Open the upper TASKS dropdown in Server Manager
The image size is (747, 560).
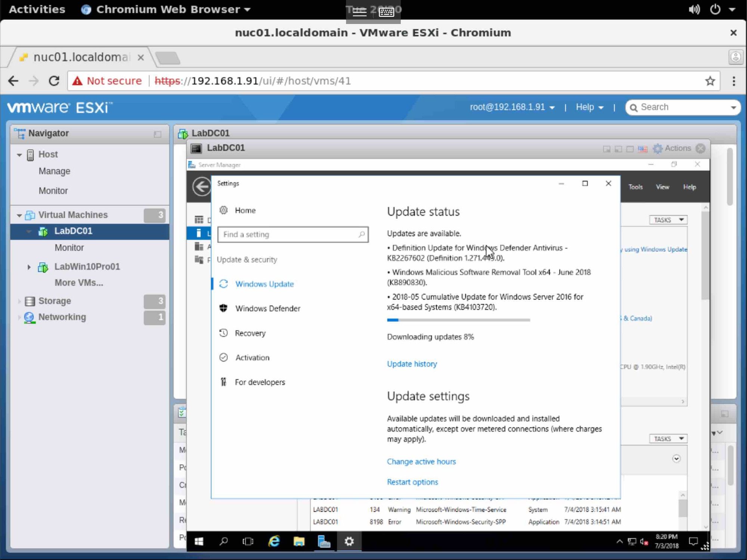(x=668, y=220)
